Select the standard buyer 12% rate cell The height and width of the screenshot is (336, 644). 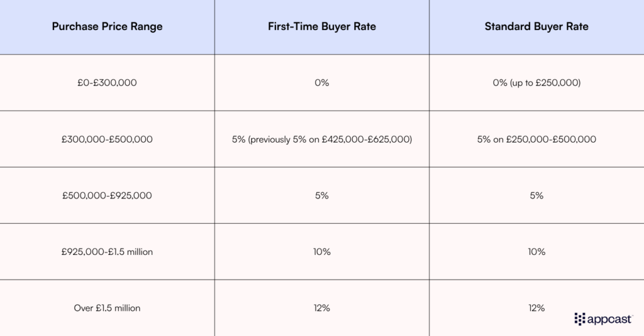pyautogui.click(x=536, y=308)
